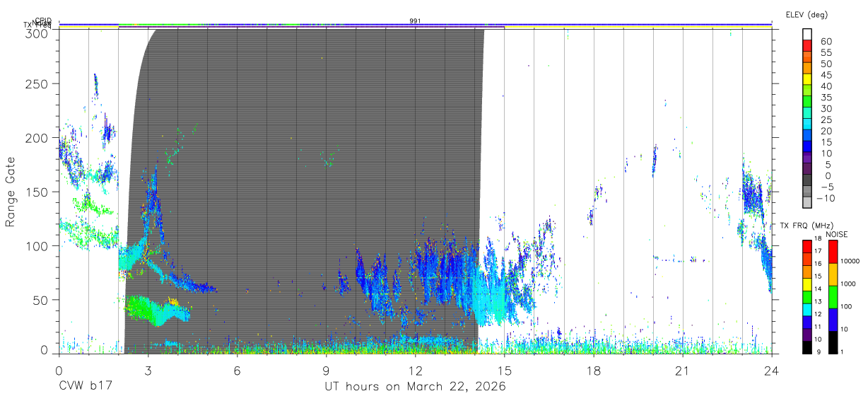This screenshot has height=401, width=868.
Task: Click the 'ELEV (deg)' legend title
Action: tap(807, 15)
